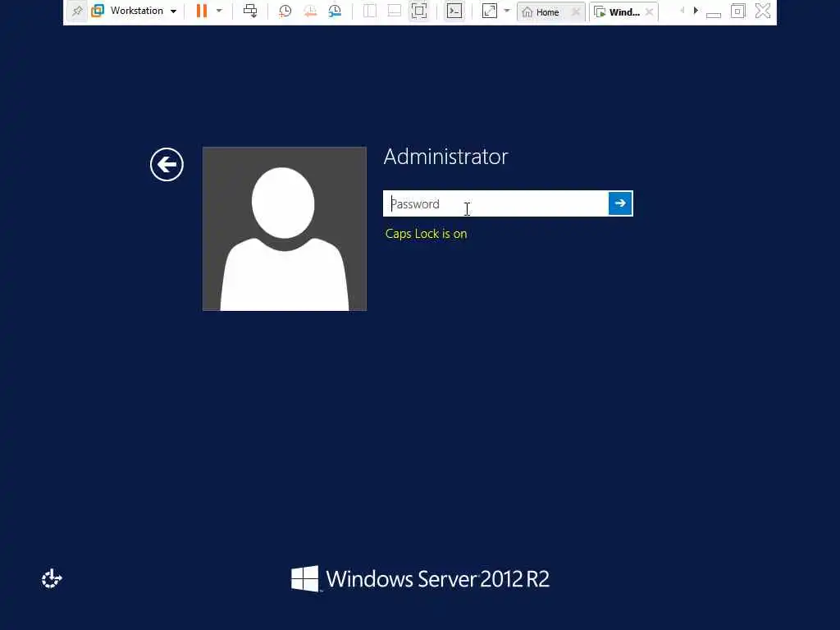Go to the next tab arrow
This screenshot has width=840, height=630.
[696, 10]
